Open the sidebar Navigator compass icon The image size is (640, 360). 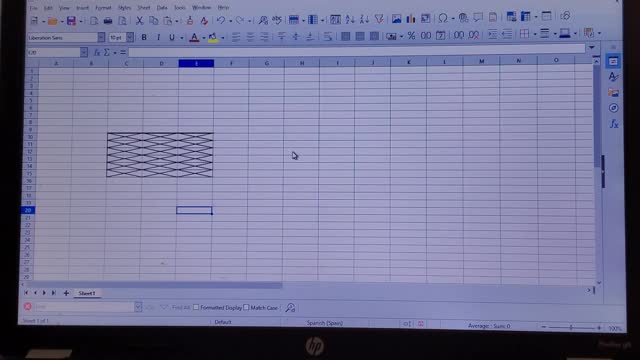pos(613,108)
